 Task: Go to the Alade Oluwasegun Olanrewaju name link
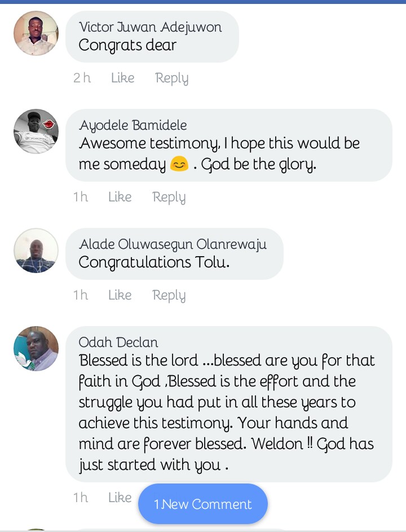(173, 244)
